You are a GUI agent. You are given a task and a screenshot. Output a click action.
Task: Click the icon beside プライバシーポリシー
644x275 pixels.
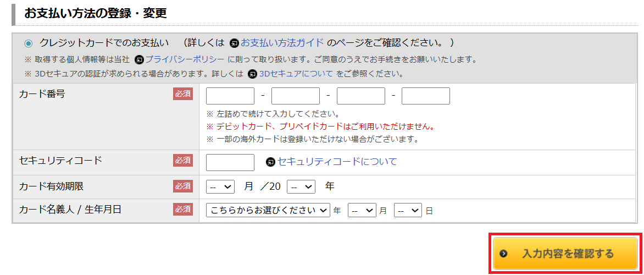click(140, 59)
